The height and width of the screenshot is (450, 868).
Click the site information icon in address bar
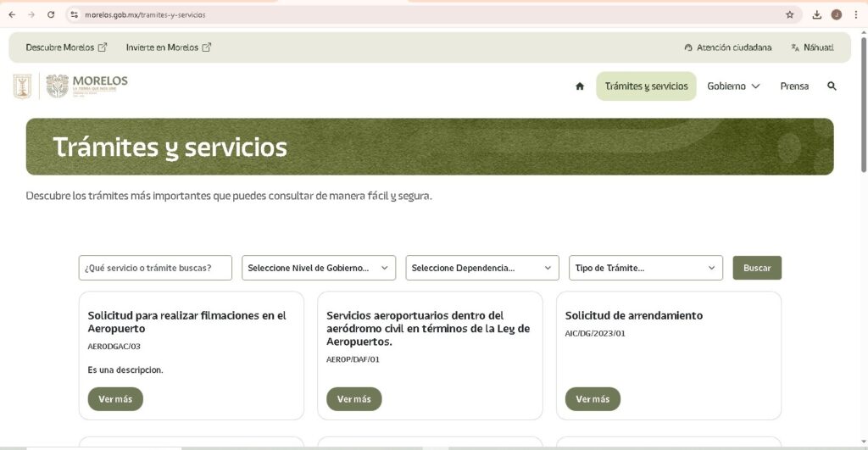(75, 14)
